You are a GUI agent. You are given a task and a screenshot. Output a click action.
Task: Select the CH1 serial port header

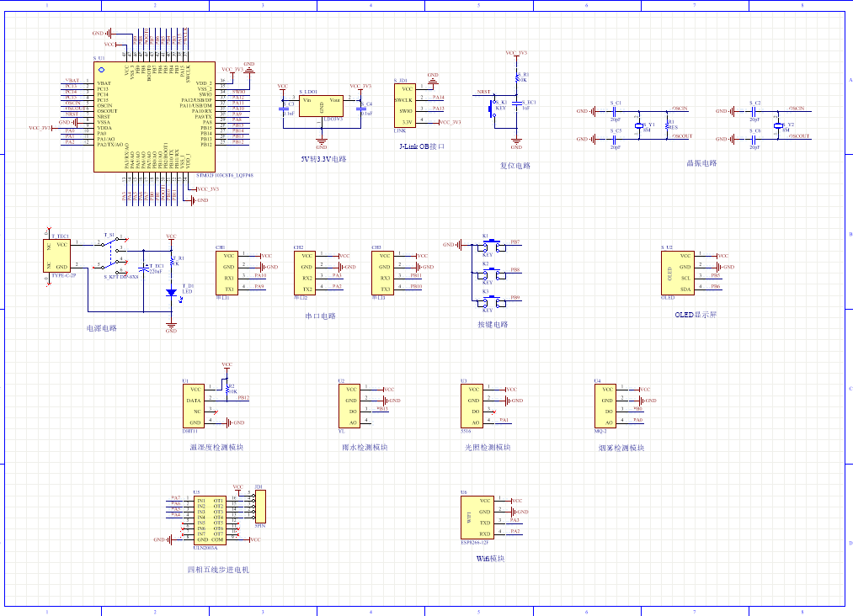[x=229, y=272]
